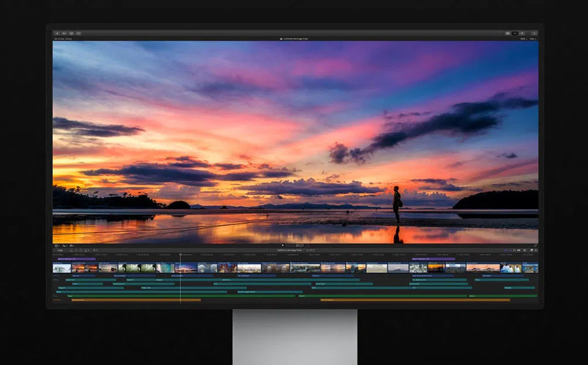Open the View menu at viewer top right

click(533, 39)
